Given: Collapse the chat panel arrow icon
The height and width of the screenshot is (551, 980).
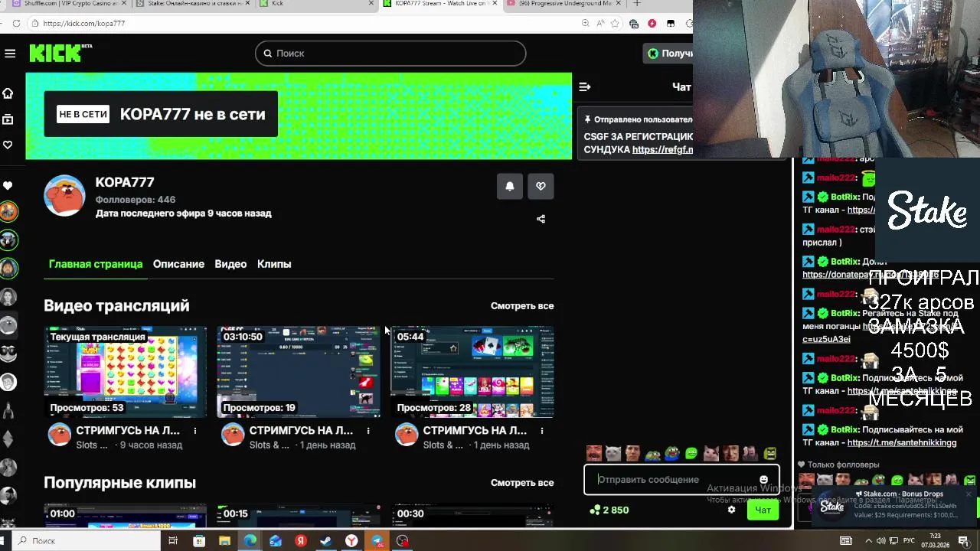Looking at the screenshot, I should pyautogui.click(x=585, y=86).
